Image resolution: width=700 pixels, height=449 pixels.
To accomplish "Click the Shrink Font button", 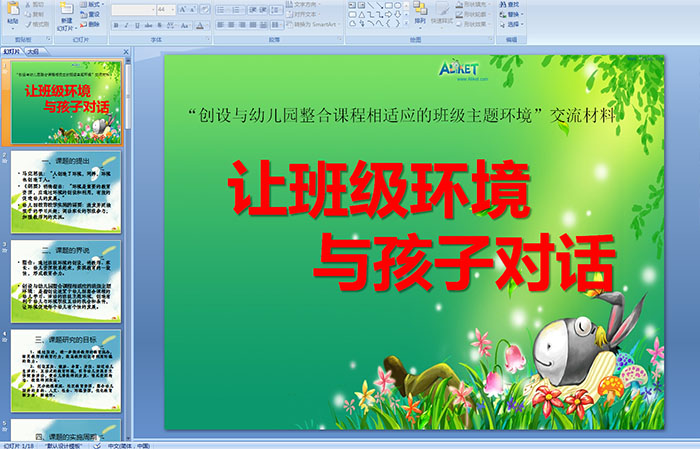I will click(192, 9).
